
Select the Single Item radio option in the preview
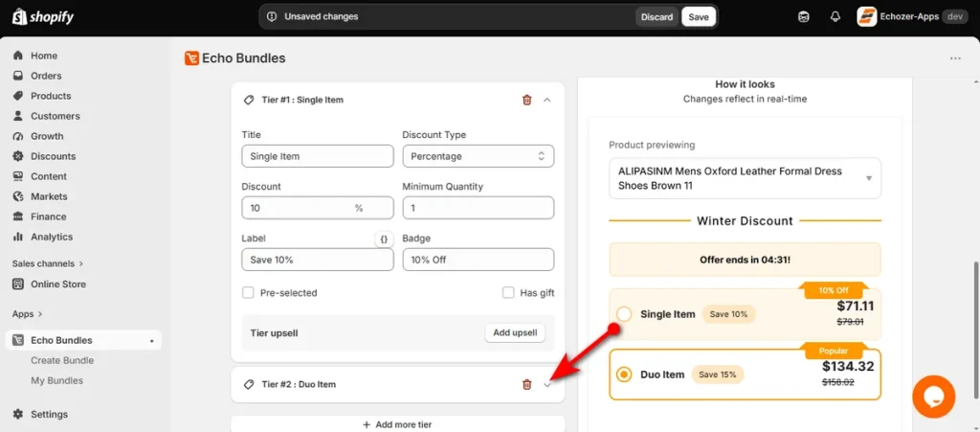pos(624,314)
